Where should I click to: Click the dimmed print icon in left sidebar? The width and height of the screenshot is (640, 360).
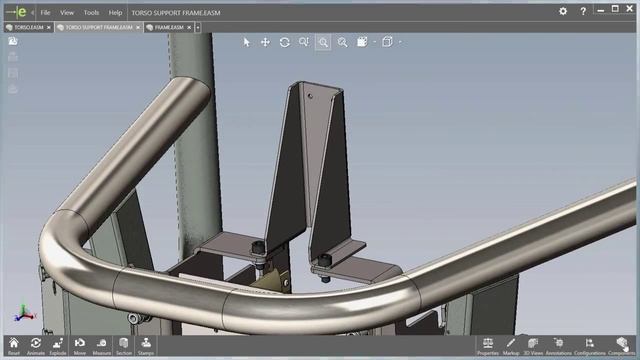tap(13, 57)
